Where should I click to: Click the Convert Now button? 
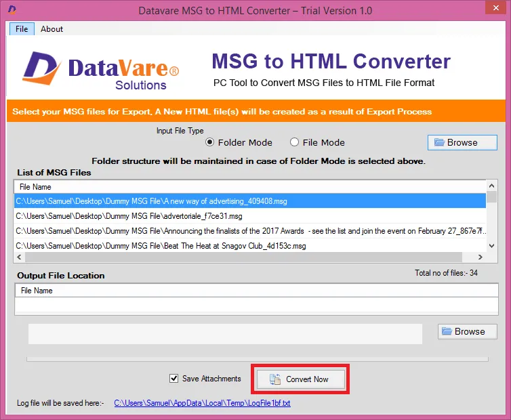click(300, 379)
